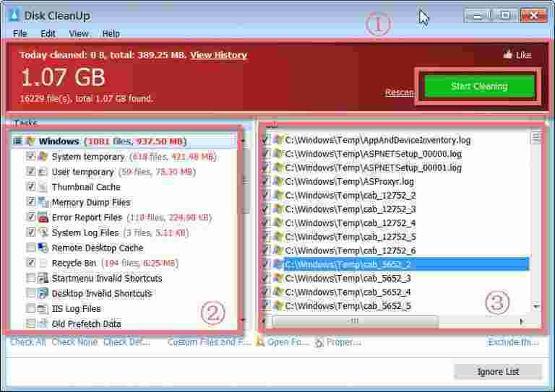
Task: Uncheck the Error Report Files checkbox
Action: tap(31, 217)
